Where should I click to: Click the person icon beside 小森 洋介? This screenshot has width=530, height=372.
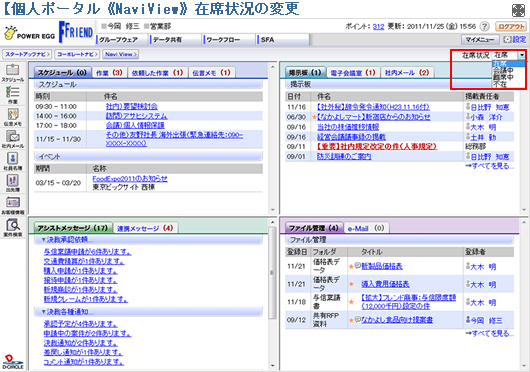[x=468, y=117]
